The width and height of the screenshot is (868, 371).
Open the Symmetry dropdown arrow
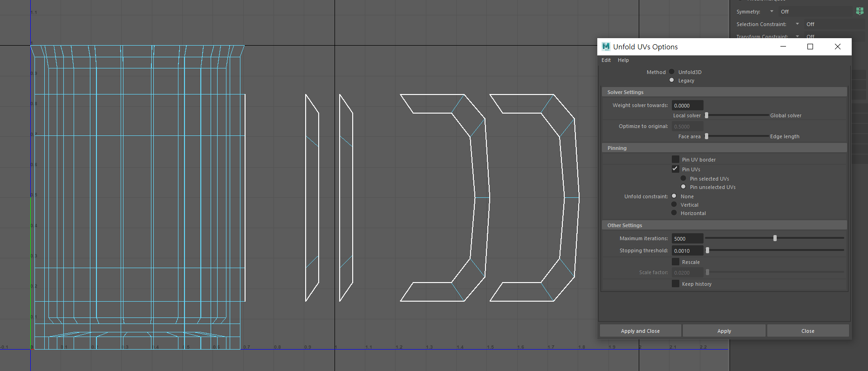tap(772, 11)
